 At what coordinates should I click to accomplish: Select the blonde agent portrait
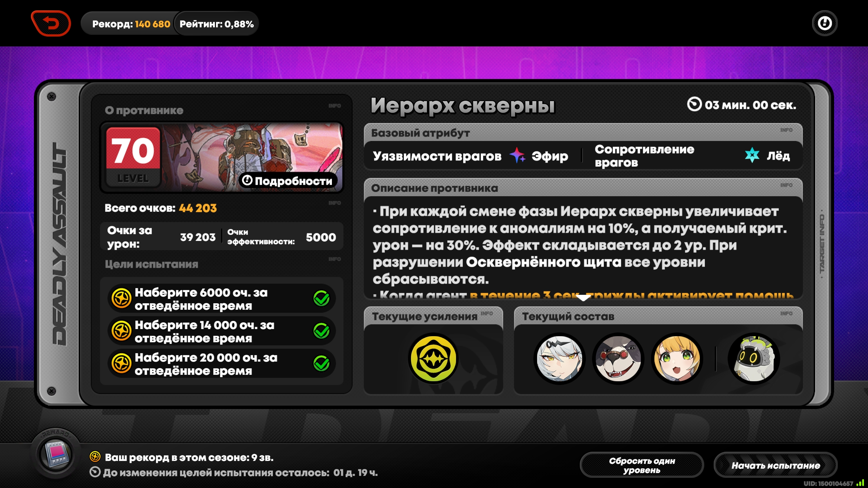tap(676, 359)
